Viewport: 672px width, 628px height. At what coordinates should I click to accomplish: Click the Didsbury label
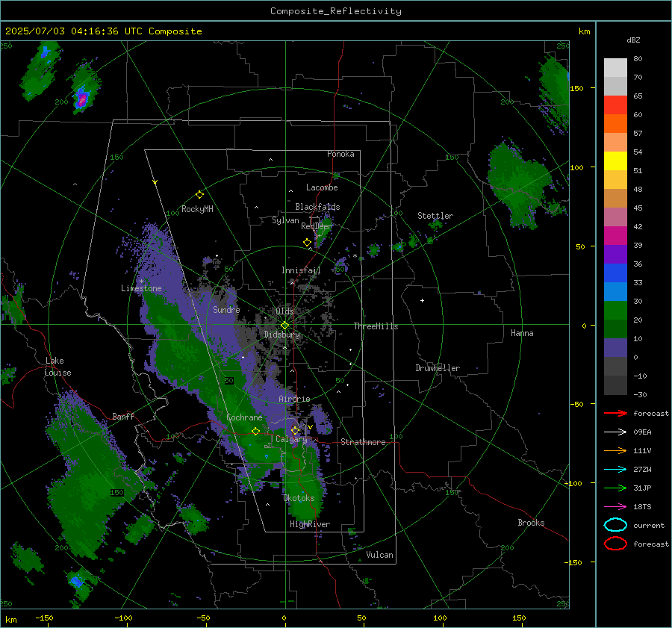pyautogui.click(x=282, y=335)
